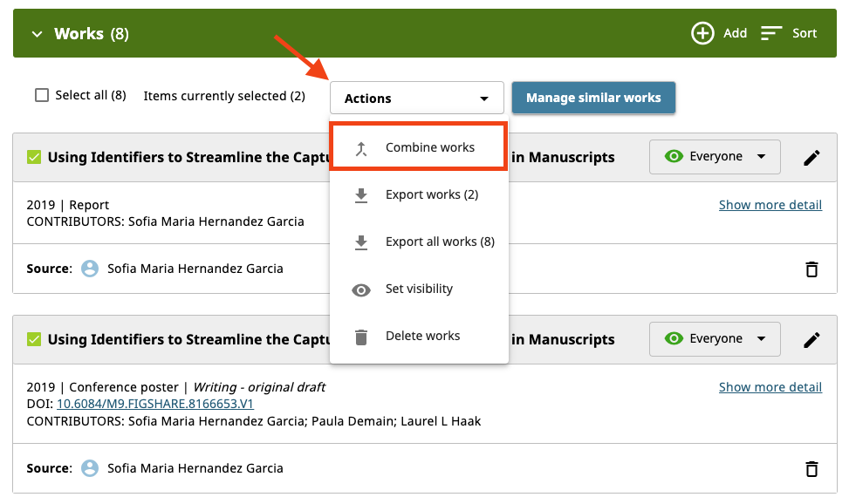Click source user avatar in Conference poster work
849x504 pixels.
point(90,468)
